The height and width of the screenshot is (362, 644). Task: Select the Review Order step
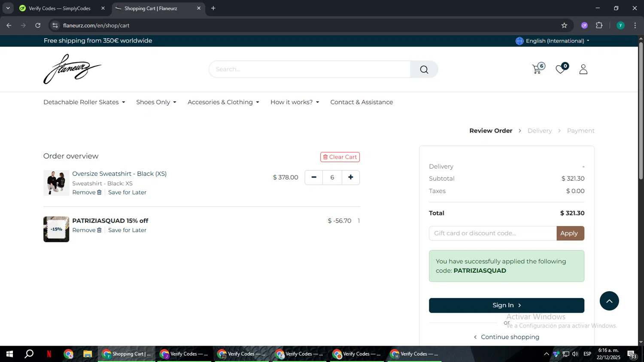(x=491, y=131)
